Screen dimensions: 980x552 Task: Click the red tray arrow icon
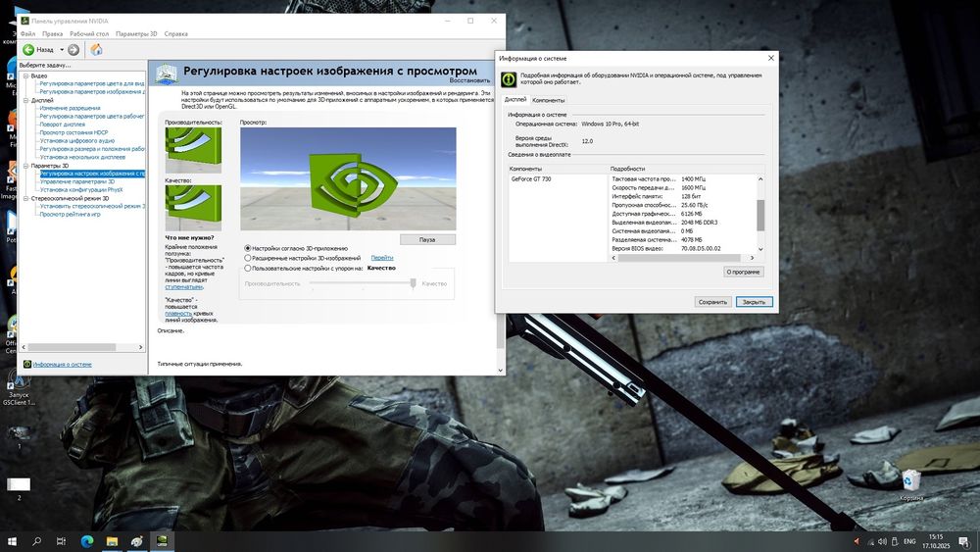pos(857,541)
